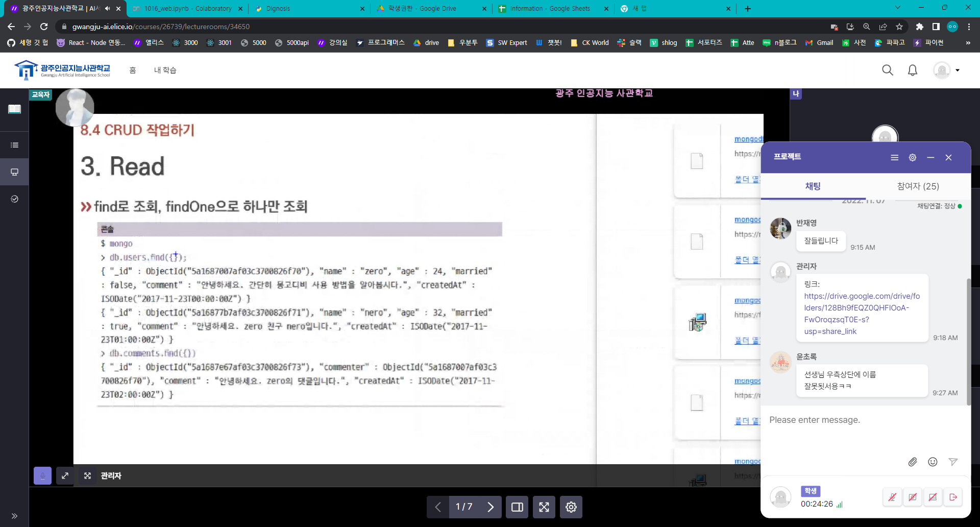Open notifications bell
The image size is (980, 527).
tap(913, 70)
